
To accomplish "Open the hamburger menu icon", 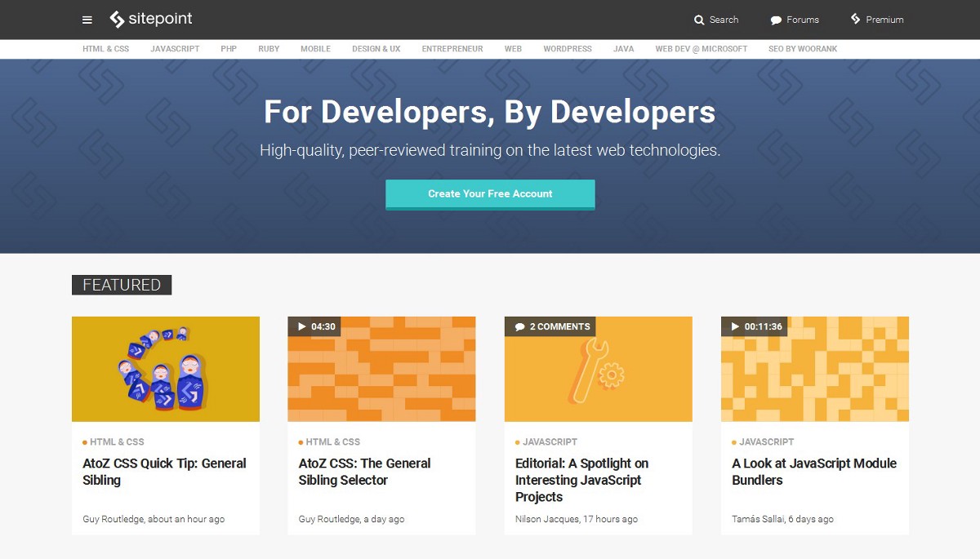I will click(87, 20).
